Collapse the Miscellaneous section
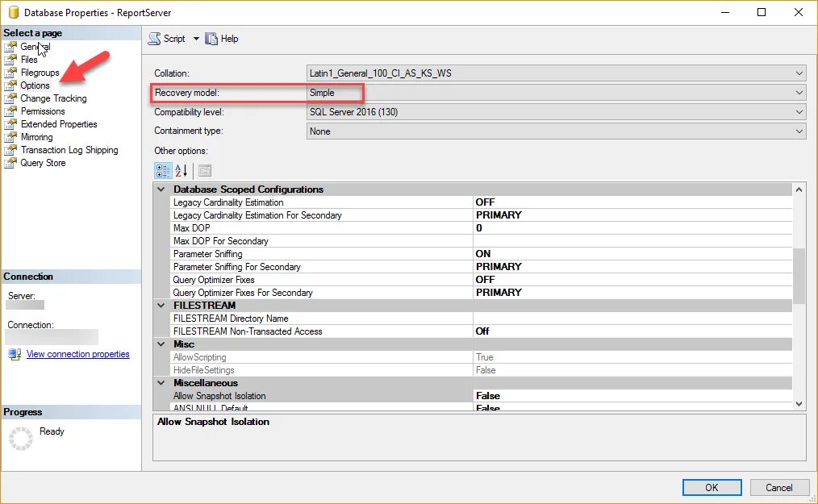The image size is (818, 504). click(161, 383)
